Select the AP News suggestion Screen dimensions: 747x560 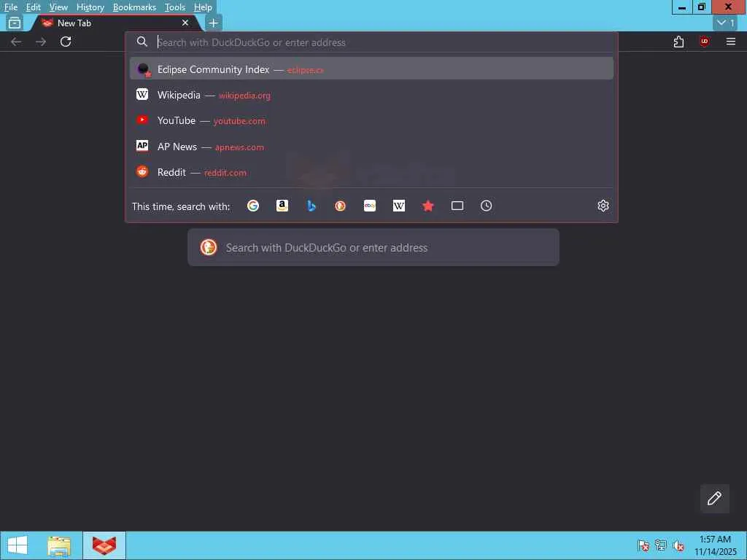click(371, 146)
